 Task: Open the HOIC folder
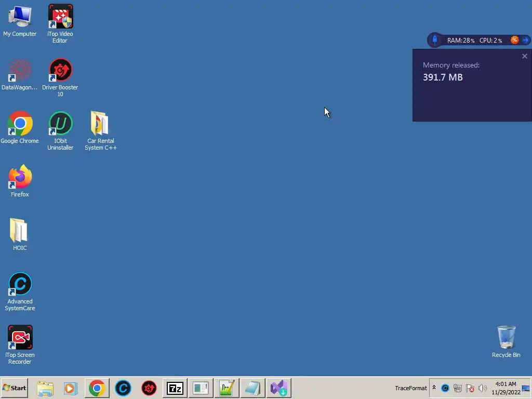pyautogui.click(x=20, y=234)
